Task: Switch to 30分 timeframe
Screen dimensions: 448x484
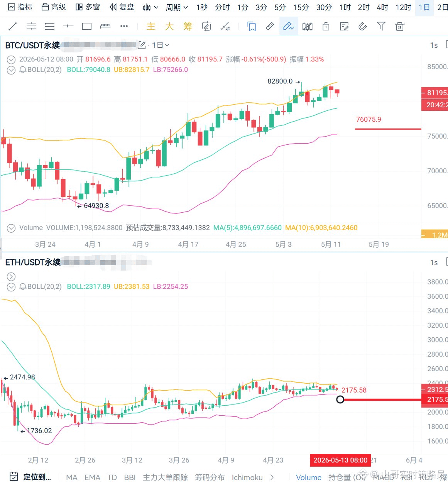Action: pyautogui.click(x=324, y=7)
